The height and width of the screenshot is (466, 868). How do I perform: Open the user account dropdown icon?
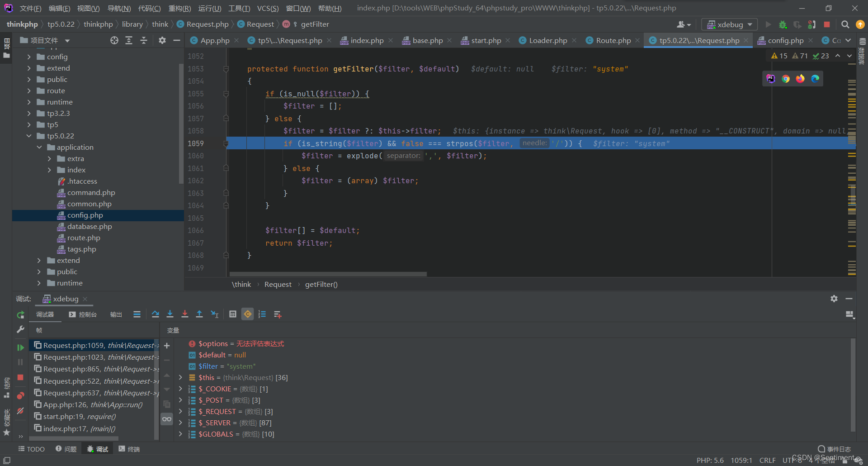684,24
